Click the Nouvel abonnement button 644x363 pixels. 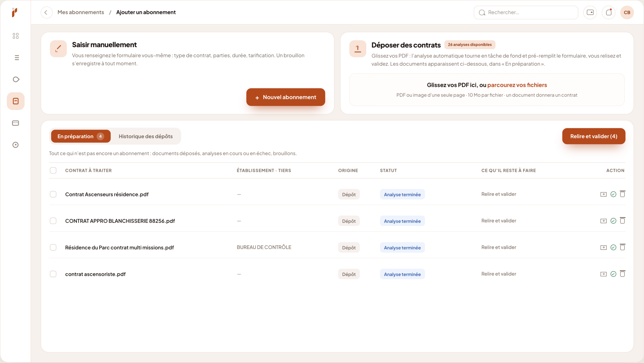click(x=286, y=97)
